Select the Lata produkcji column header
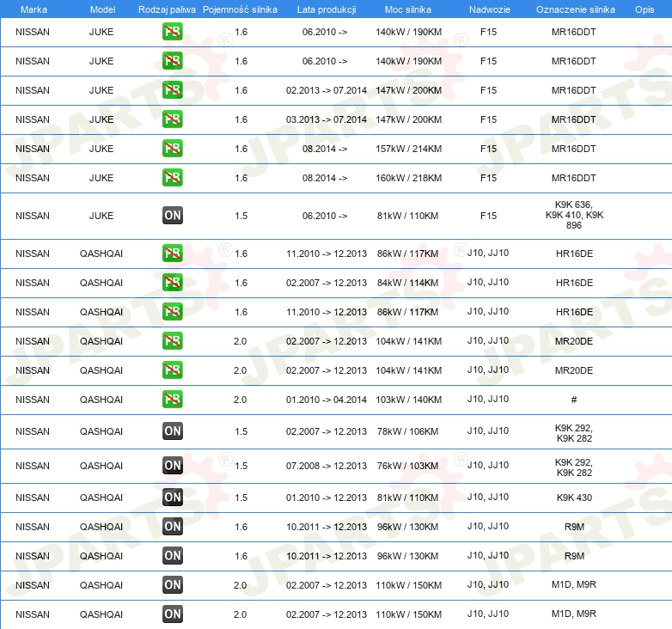The image size is (672, 629). (x=326, y=9)
